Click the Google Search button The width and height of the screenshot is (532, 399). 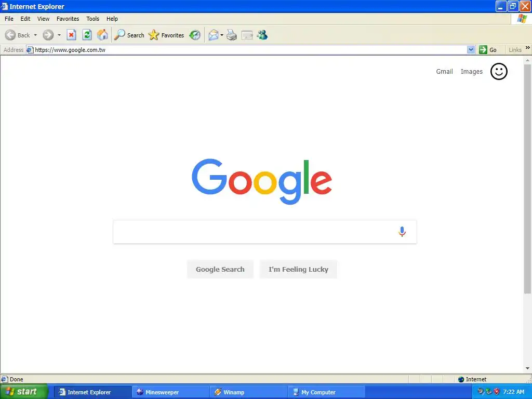point(220,270)
